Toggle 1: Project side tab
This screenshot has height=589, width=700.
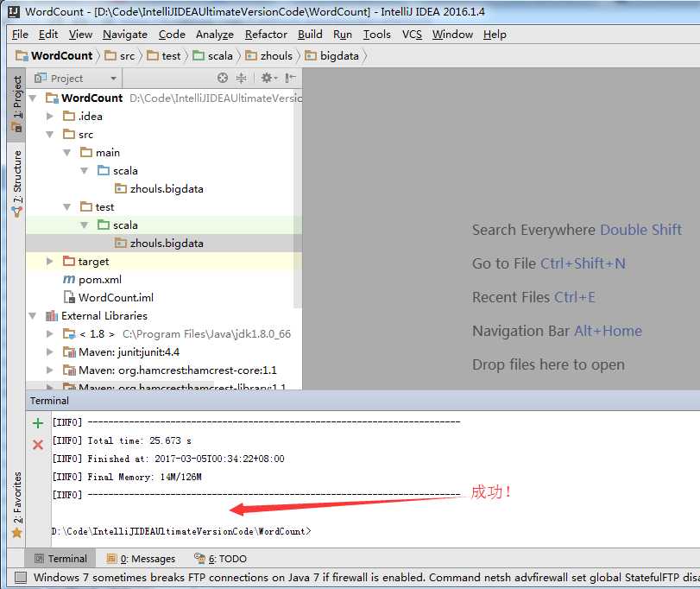pos(17,104)
